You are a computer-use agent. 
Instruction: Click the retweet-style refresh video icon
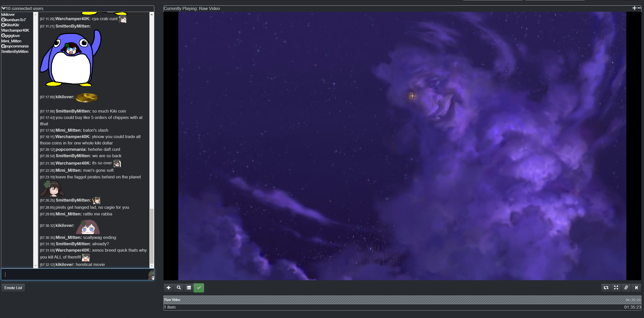pyautogui.click(x=606, y=288)
